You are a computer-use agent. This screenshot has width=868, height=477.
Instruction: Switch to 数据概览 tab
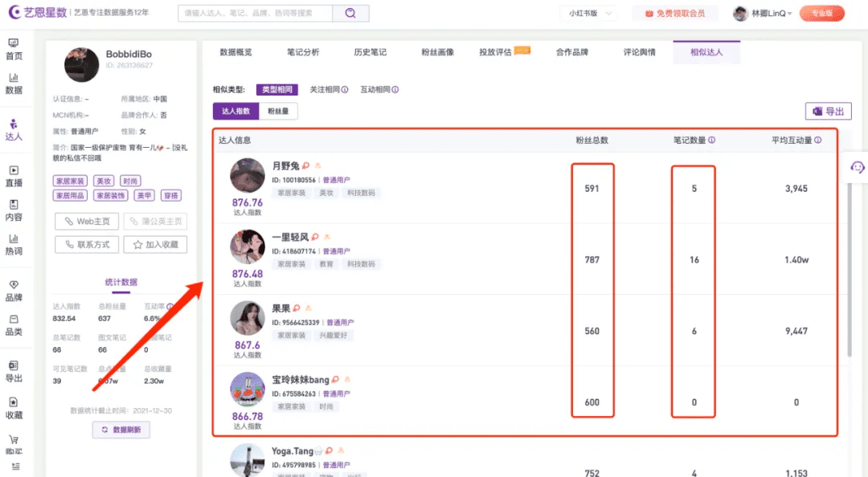coord(235,52)
